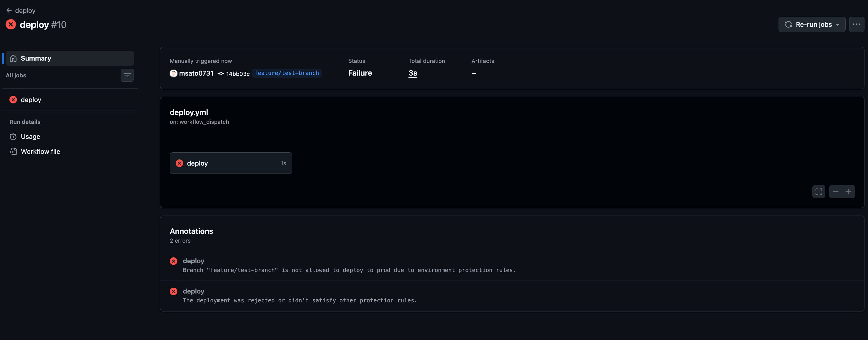Click the failed status icon next to deploy #10
The image size is (868, 340).
pyautogui.click(x=11, y=24)
